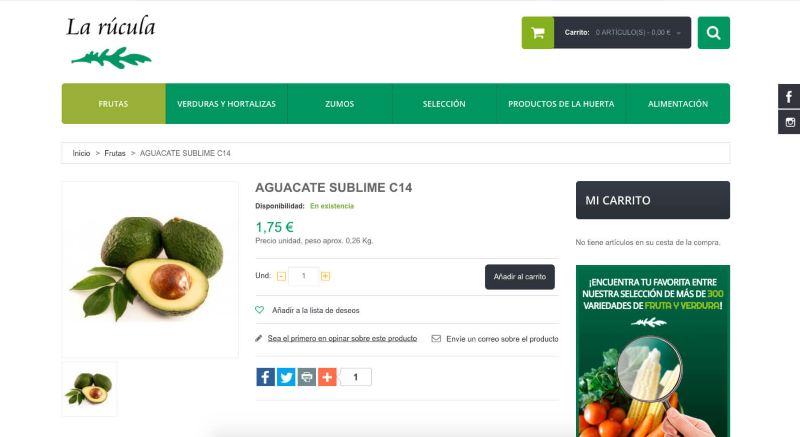This screenshot has width=800, height=437.
Task: Open the Facebook sidebar icon
Action: (x=789, y=96)
